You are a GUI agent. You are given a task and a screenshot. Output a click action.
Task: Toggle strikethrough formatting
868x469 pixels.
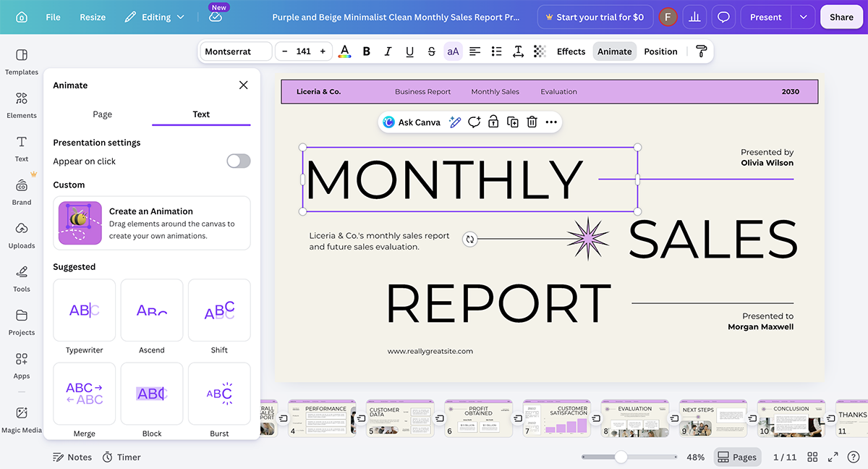tap(431, 51)
